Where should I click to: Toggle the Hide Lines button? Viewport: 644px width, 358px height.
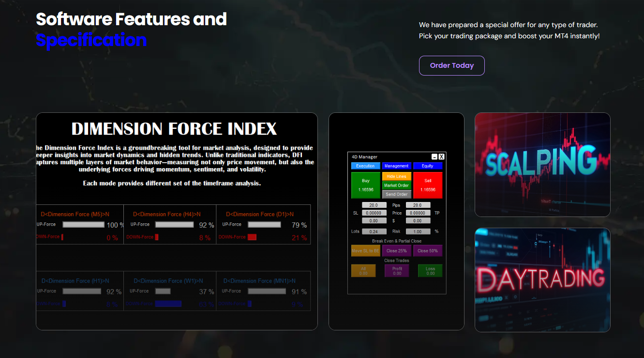pyautogui.click(x=396, y=177)
